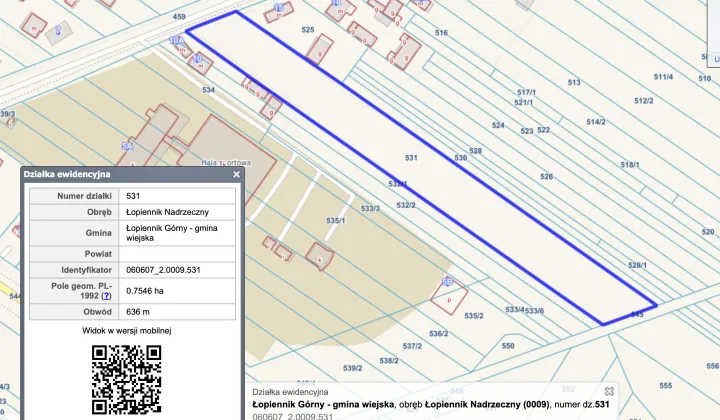Click parcel label 533/3 on the map
720x420 pixels.
pos(370,208)
